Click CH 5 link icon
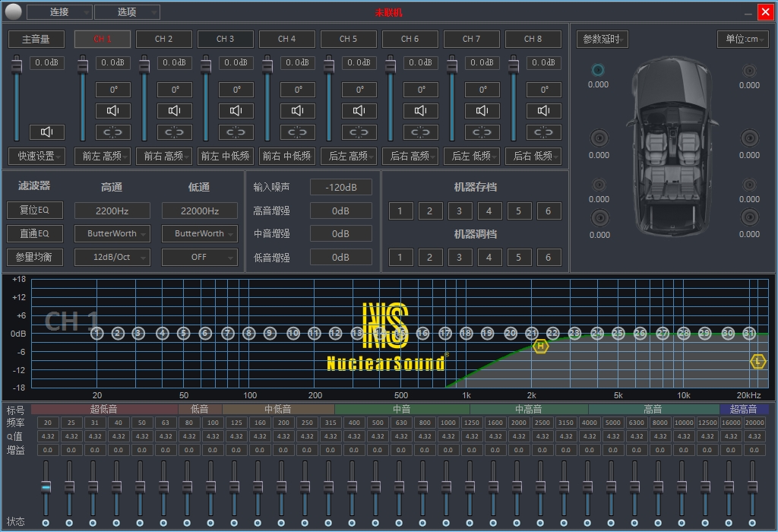778x532 pixels. (359, 132)
